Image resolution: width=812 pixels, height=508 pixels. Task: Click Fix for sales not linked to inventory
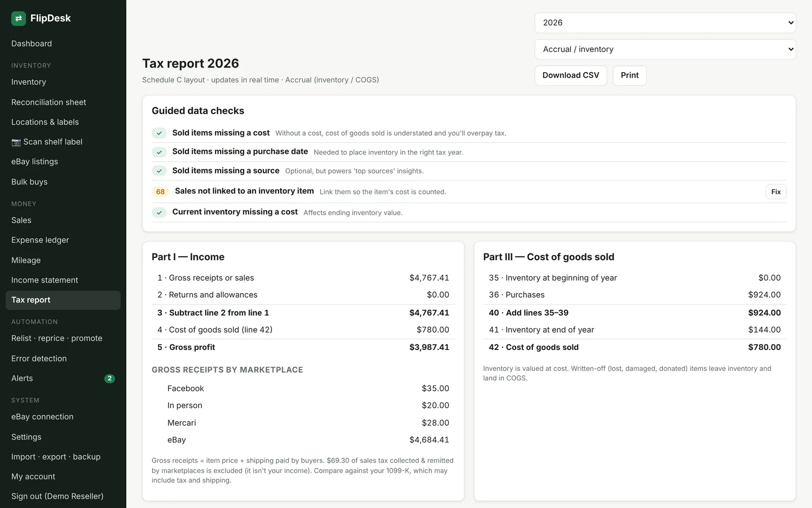click(776, 192)
